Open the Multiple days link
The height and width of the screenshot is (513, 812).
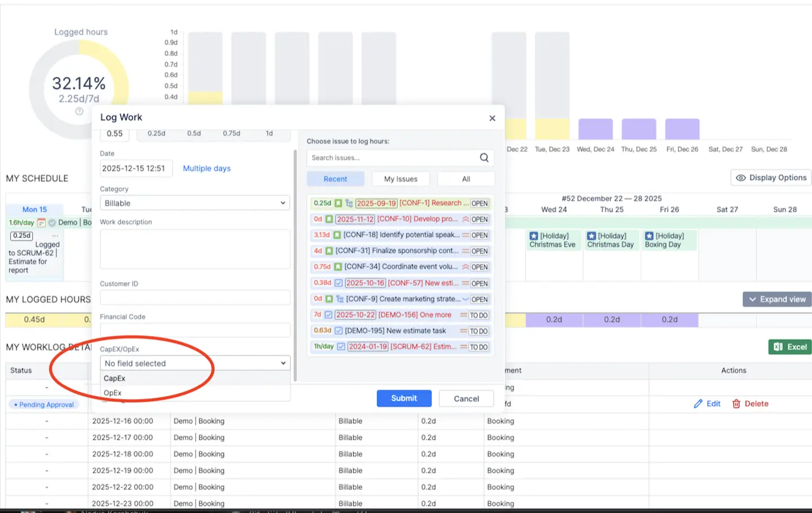pyautogui.click(x=206, y=168)
